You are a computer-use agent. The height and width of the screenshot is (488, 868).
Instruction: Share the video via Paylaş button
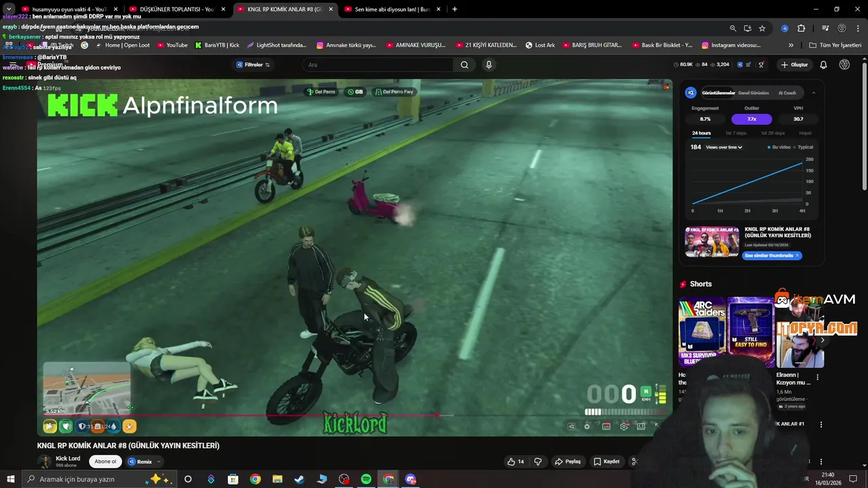568,462
